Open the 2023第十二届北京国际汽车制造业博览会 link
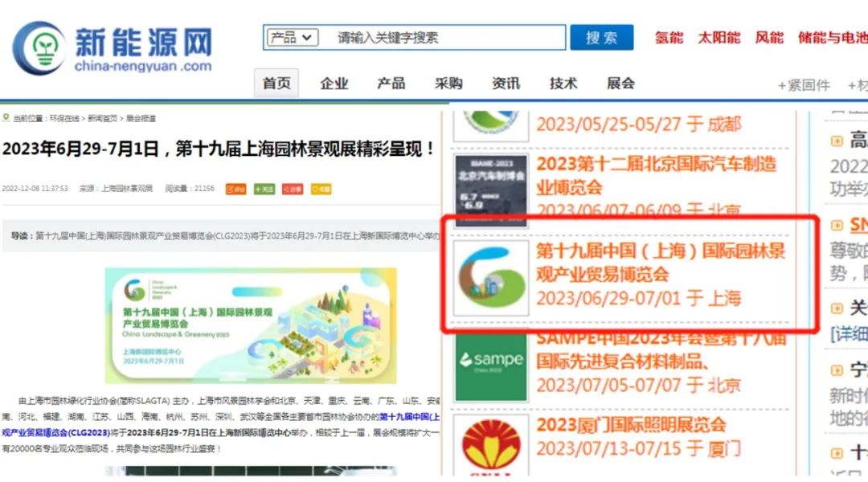 [x=657, y=175]
